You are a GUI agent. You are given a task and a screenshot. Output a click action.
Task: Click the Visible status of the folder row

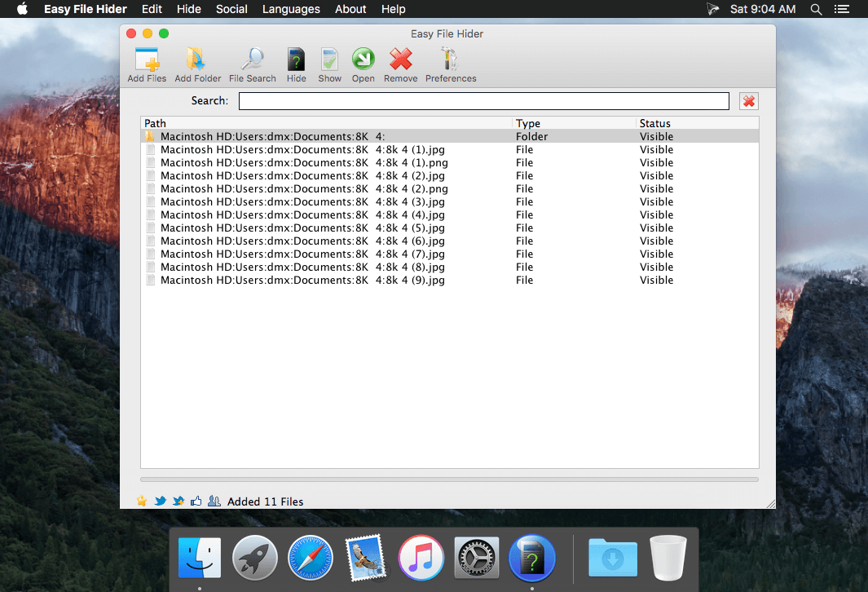click(657, 136)
